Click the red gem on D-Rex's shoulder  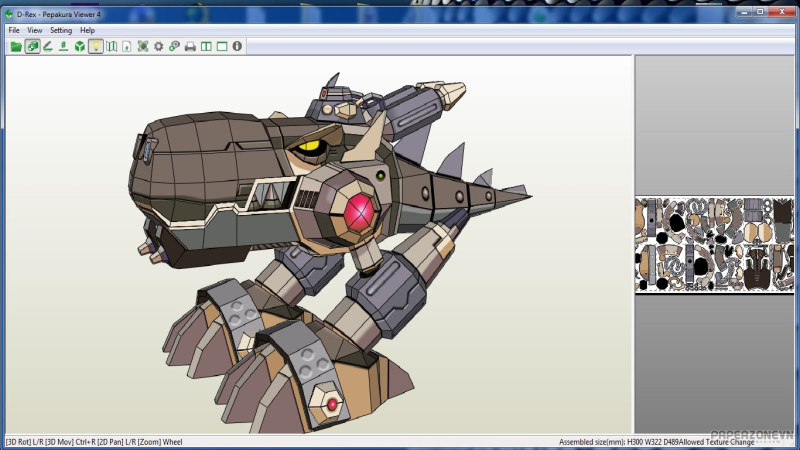[360, 211]
